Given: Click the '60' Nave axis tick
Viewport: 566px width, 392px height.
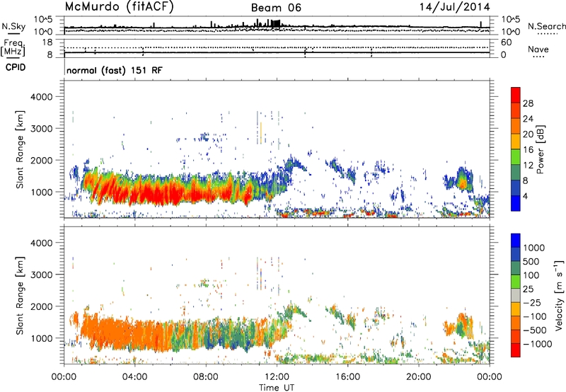Looking at the screenshot, I should tap(506, 42).
